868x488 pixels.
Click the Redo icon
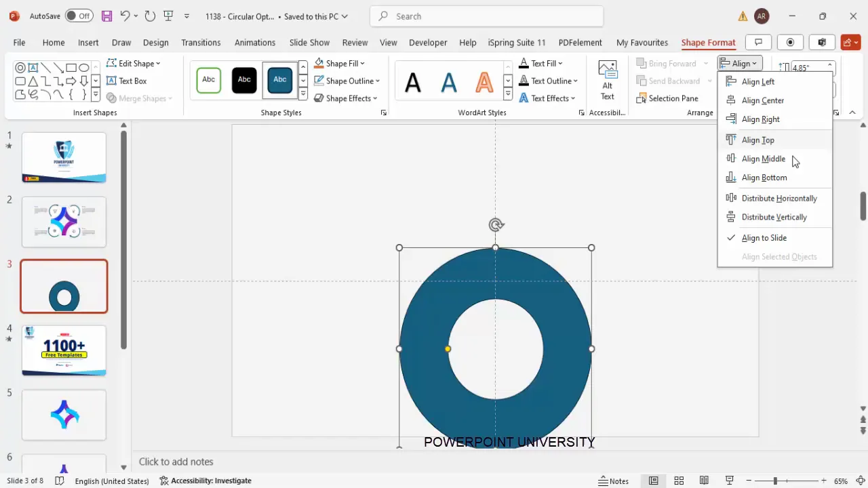coord(150,16)
